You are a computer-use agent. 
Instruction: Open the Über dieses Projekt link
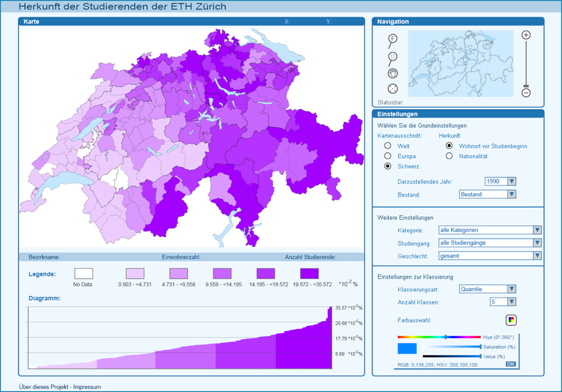point(44,387)
